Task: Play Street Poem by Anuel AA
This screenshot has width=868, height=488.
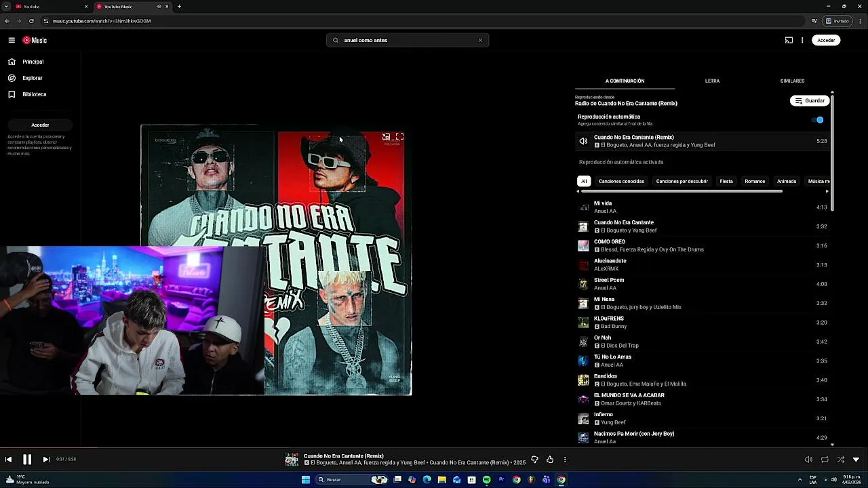Action: click(703, 284)
